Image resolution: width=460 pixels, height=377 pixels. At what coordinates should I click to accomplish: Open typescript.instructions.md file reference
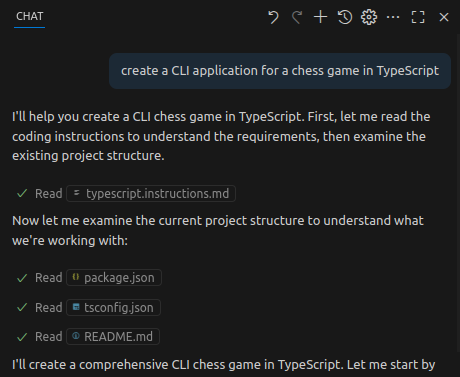point(151,194)
